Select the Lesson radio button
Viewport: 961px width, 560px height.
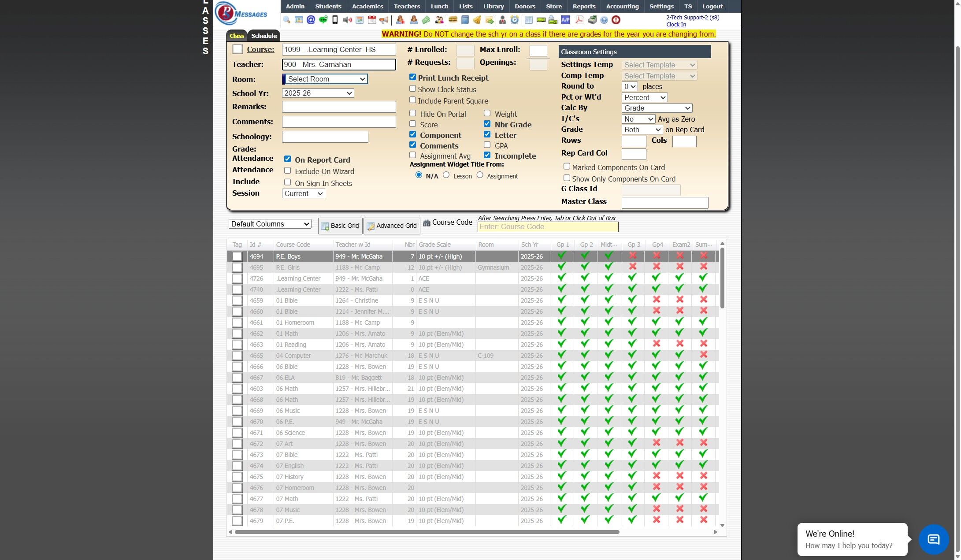point(446,175)
